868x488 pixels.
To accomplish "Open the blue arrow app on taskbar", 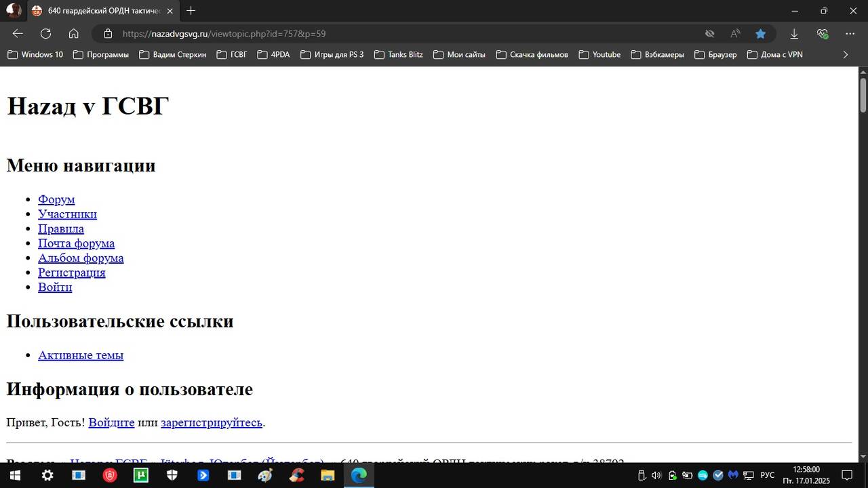I will pos(203,475).
